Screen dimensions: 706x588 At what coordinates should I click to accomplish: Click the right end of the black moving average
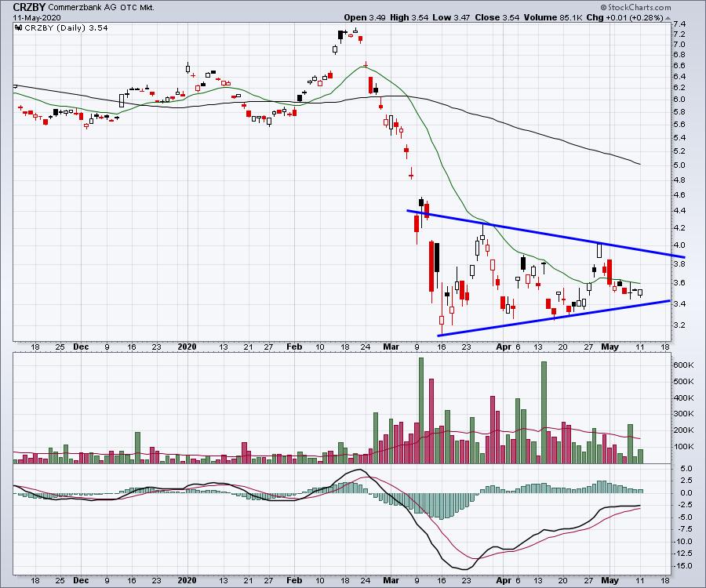tap(640, 164)
